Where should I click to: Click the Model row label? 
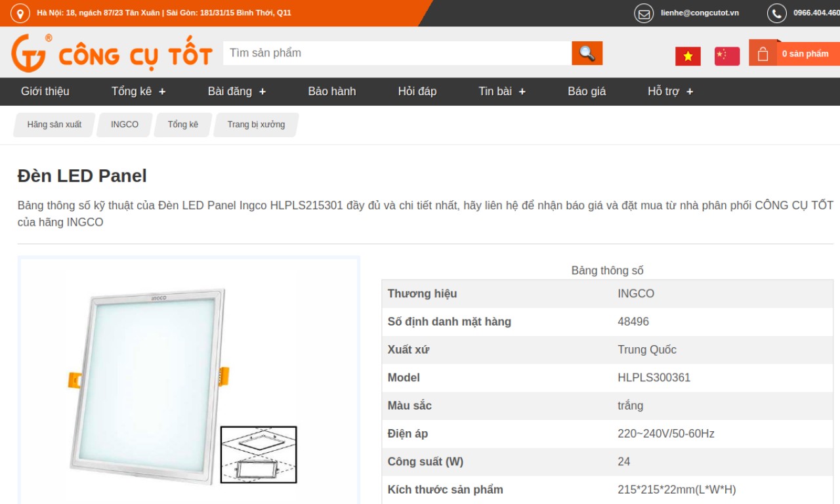[x=404, y=377]
